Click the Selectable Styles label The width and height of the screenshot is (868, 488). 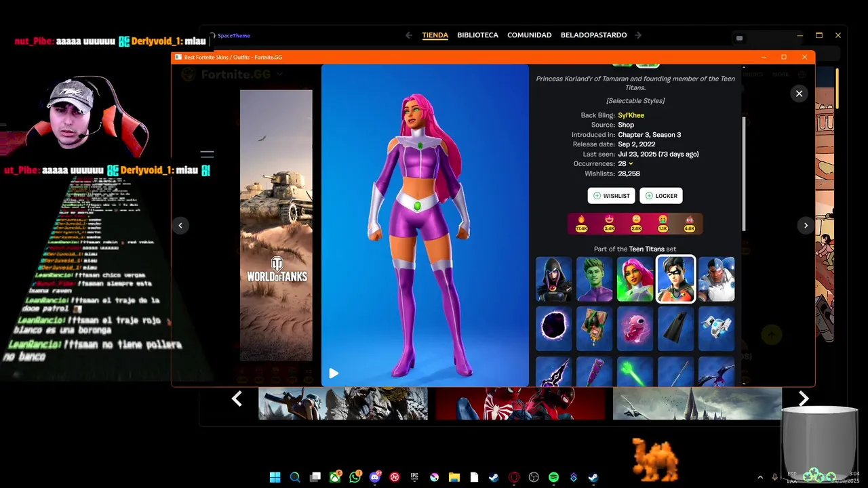point(635,101)
